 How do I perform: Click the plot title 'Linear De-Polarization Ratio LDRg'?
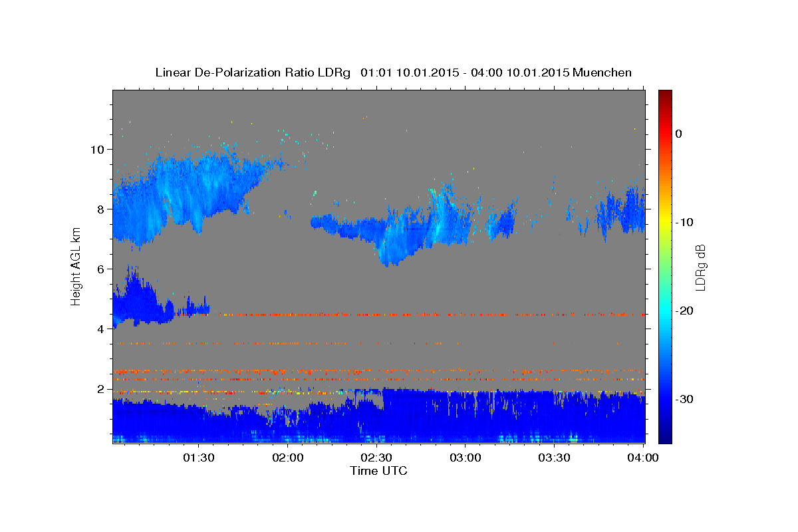(253, 72)
